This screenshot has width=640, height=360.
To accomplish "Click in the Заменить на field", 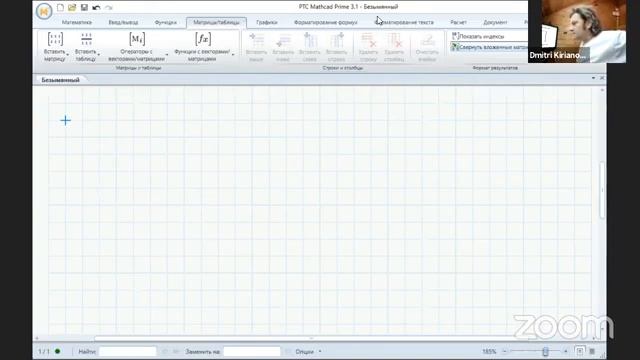I will [252, 351].
